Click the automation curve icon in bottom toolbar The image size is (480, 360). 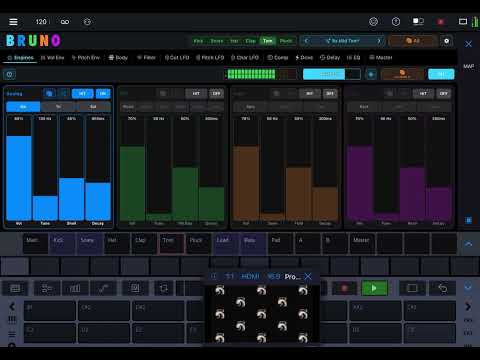tap(104, 288)
